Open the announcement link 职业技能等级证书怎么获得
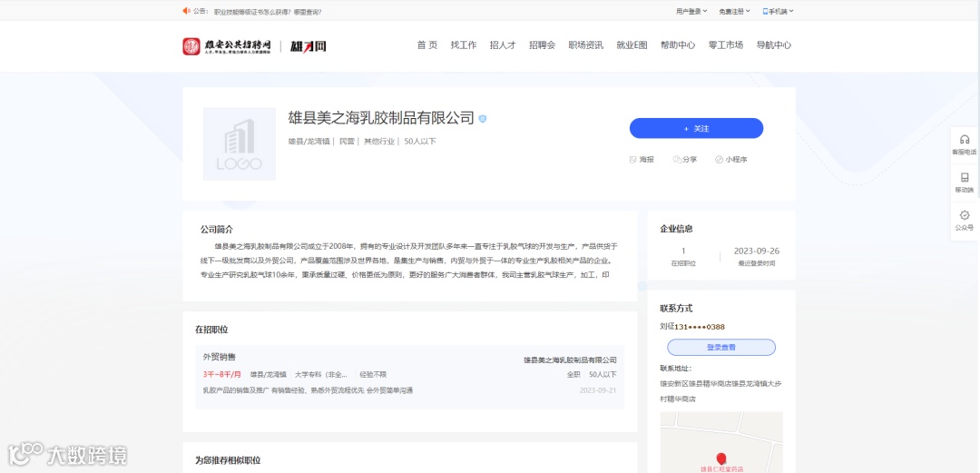 click(x=268, y=11)
